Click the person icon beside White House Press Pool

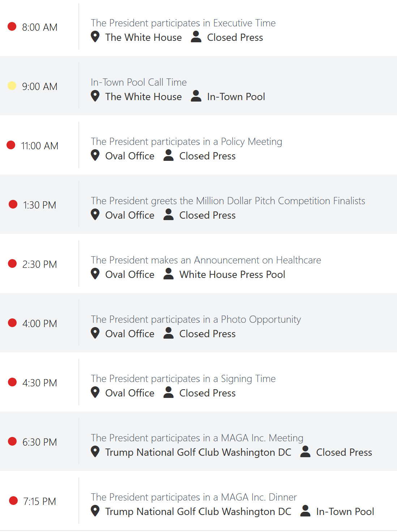[x=168, y=274]
